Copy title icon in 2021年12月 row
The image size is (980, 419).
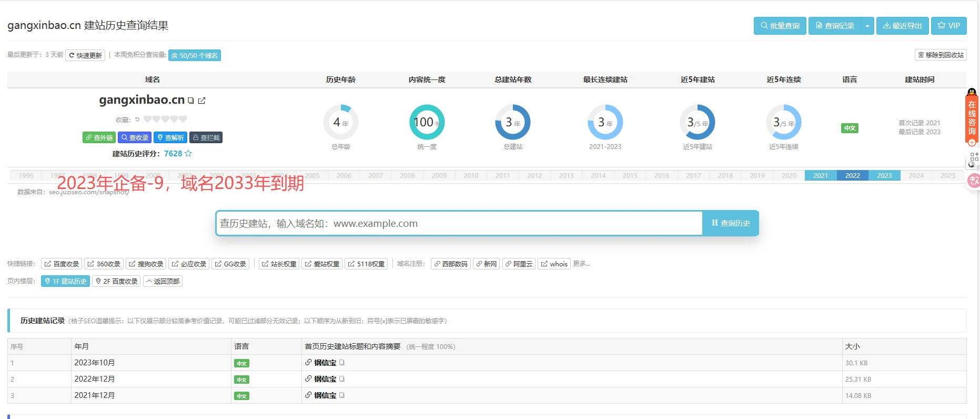pyautogui.click(x=342, y=395)
